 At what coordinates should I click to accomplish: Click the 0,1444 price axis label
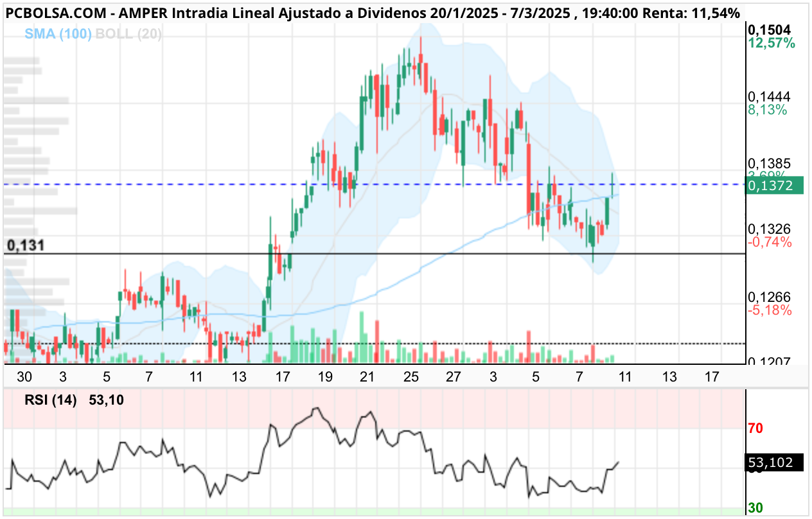pyautogui.click(x=769, y=96)
